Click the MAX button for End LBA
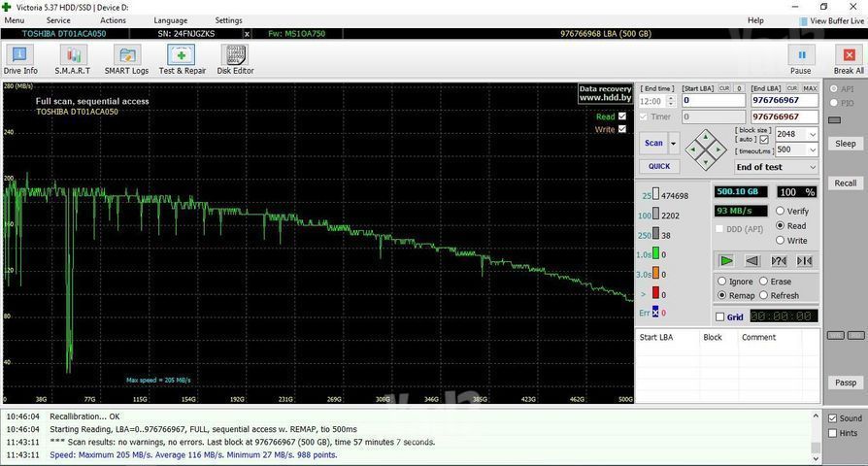 pos(810,88)
